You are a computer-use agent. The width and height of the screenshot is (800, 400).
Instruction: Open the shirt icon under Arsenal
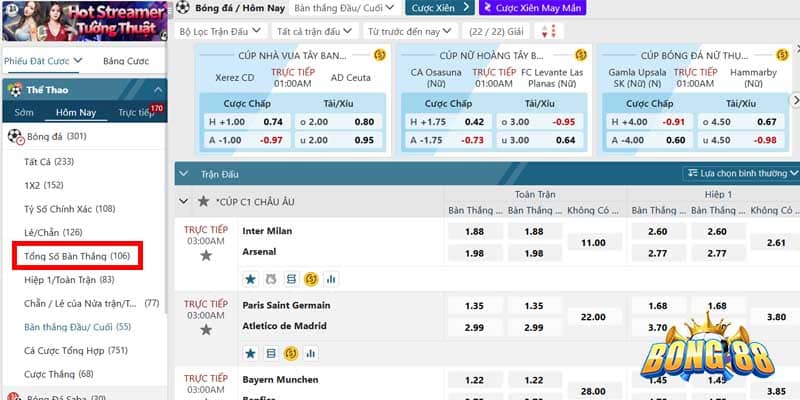[x=271, y=279]
